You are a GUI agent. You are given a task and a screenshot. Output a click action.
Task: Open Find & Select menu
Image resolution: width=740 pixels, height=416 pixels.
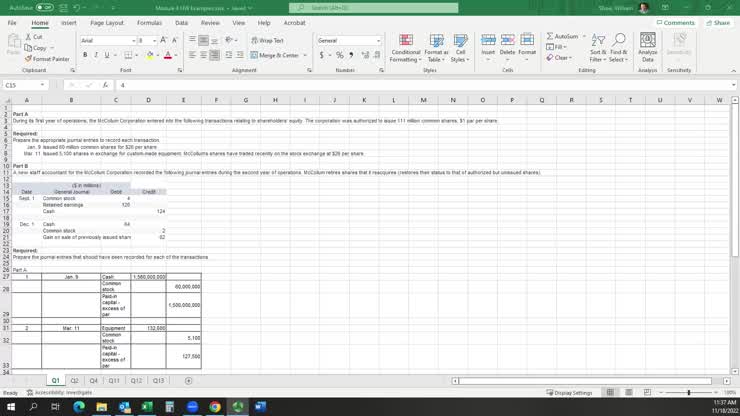click(618, 48)
